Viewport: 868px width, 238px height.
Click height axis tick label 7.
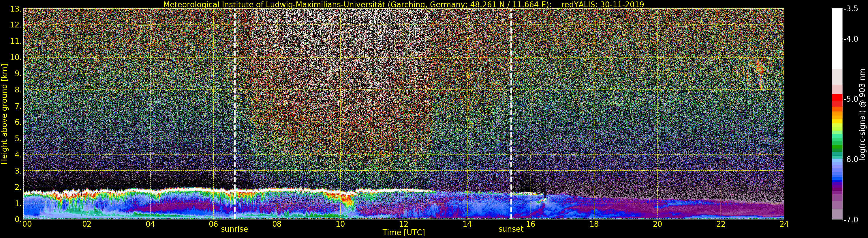(18, 106)
